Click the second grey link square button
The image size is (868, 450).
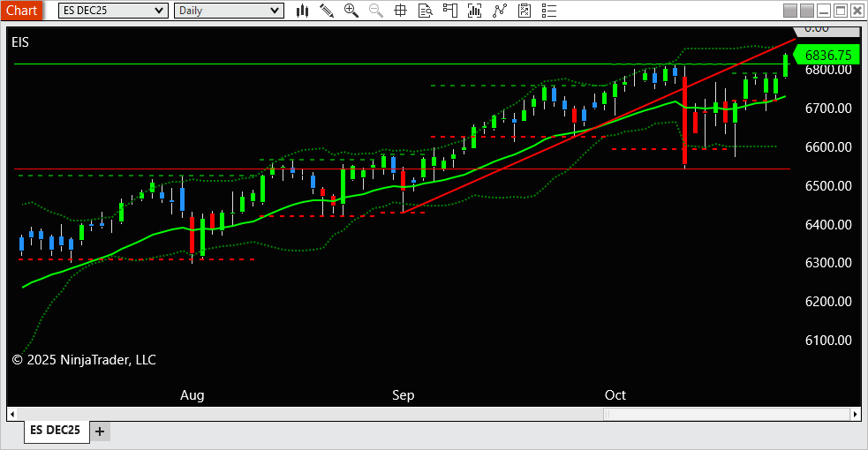click(x=807, y=11)
